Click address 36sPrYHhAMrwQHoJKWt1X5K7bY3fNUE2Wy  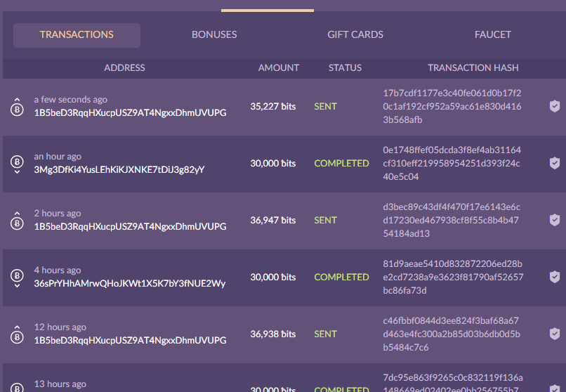tap(130, 283)
